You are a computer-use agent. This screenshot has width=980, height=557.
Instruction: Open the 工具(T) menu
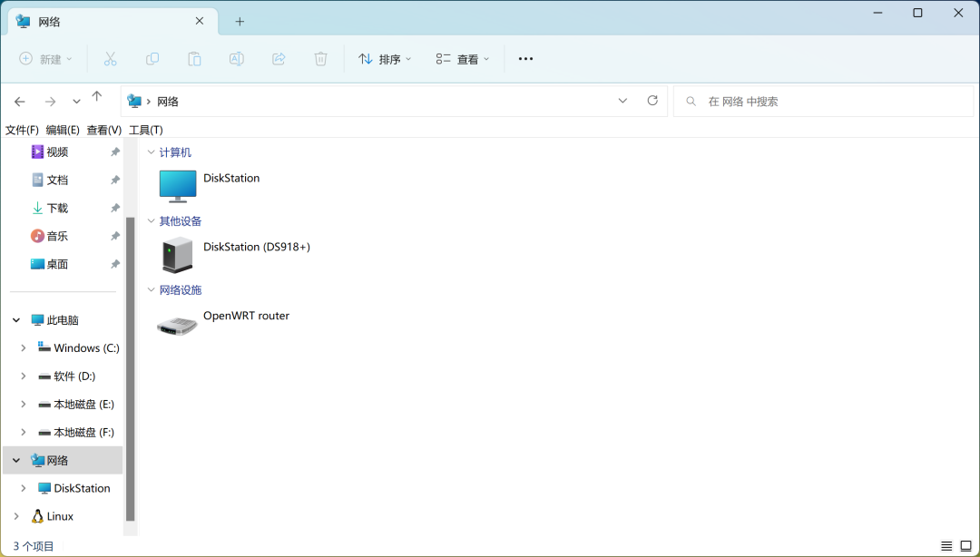145,130
